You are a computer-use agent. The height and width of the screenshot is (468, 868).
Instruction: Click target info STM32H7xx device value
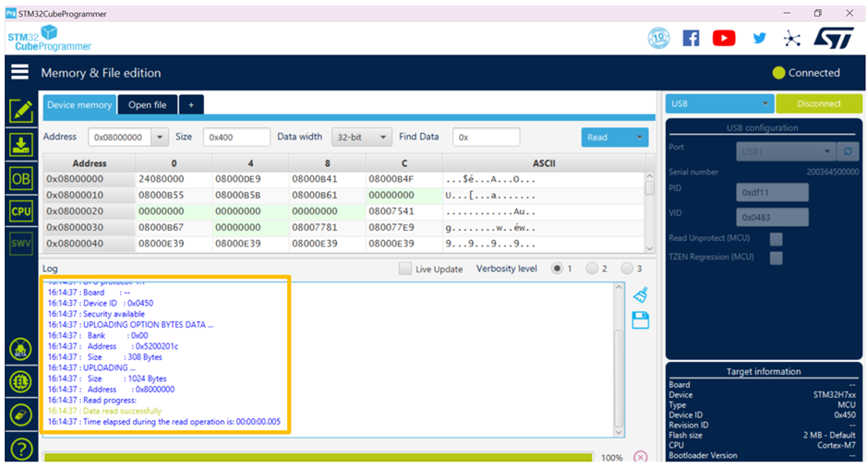(x=834, y=395)
